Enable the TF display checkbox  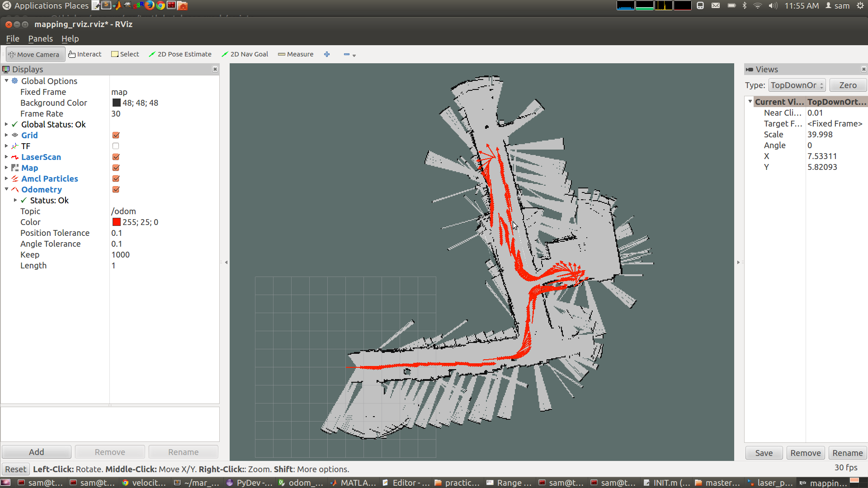click(x=116, y=146)
